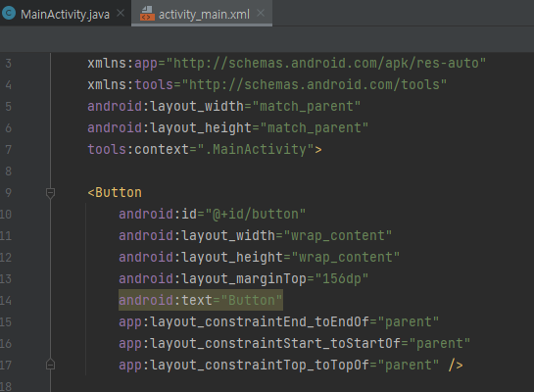Image resolution: width=534 pixels, height=392 pixels.
Task: Click the tools:context=".MainActivity" line
Action: pyautogui.click(x=205, y=150)
